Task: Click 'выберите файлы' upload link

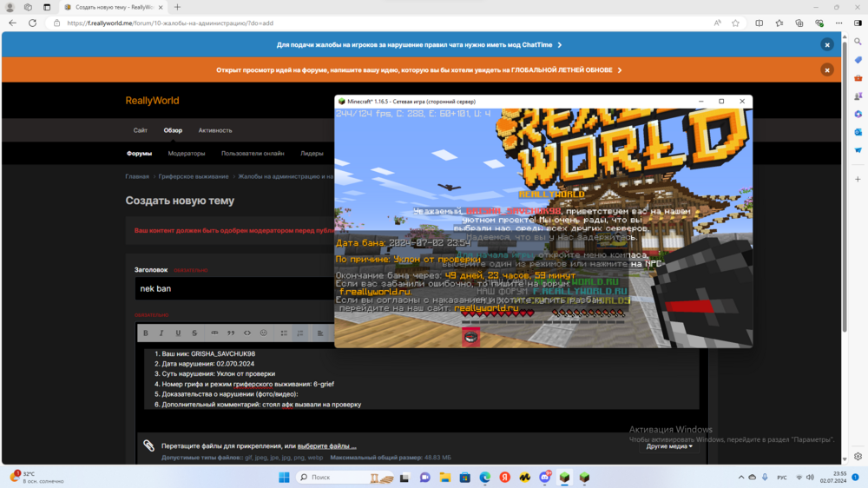Action: 326,446
